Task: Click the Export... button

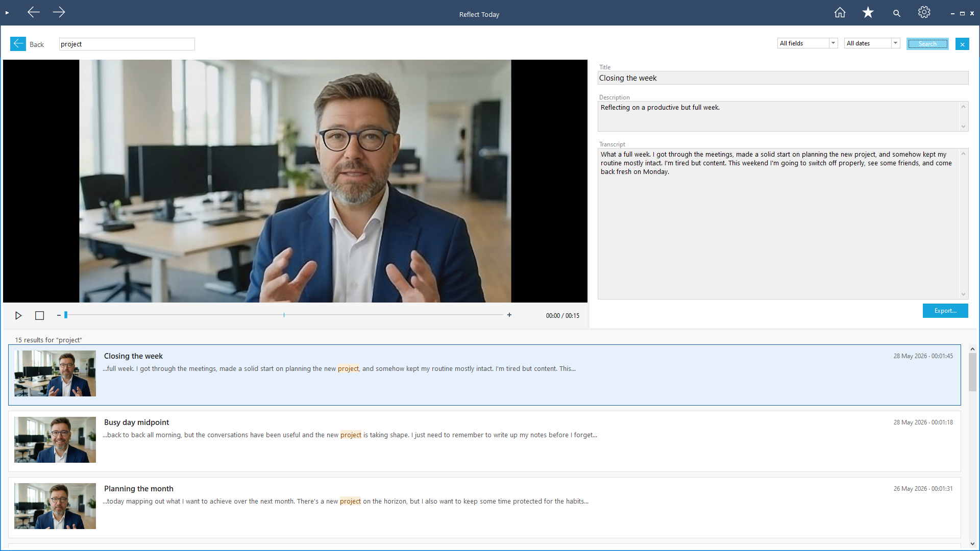Action: click(945, 311)
